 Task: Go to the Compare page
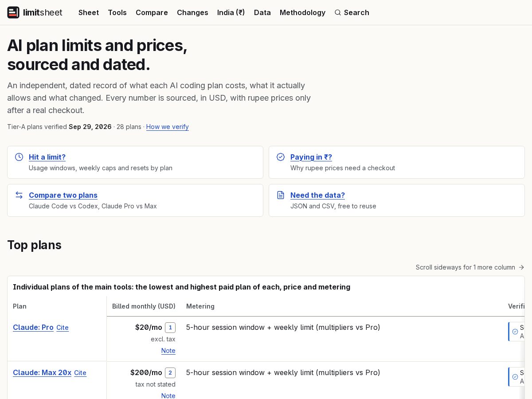point(152,12)
